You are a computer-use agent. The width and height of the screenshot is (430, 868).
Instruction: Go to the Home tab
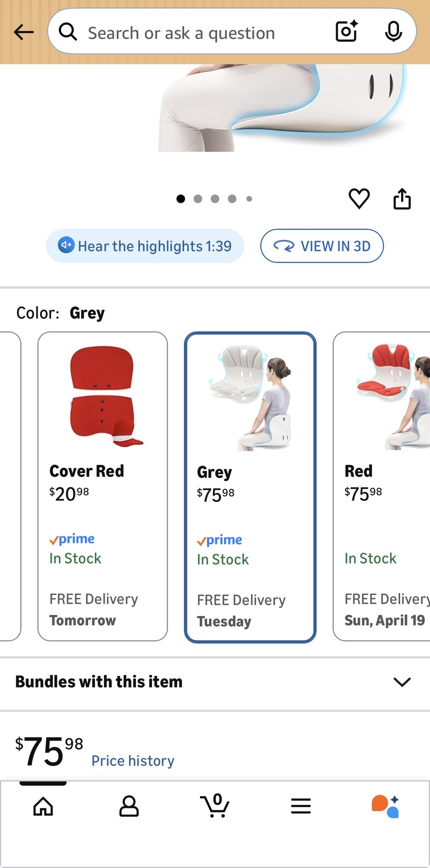pyautogui.click(x=43, y=806)
